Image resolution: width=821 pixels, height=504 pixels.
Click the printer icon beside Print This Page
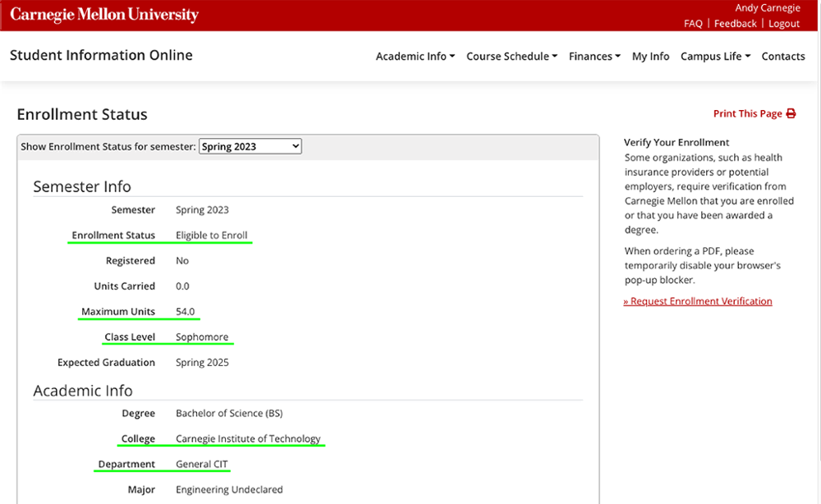click(x=791, y=113)
